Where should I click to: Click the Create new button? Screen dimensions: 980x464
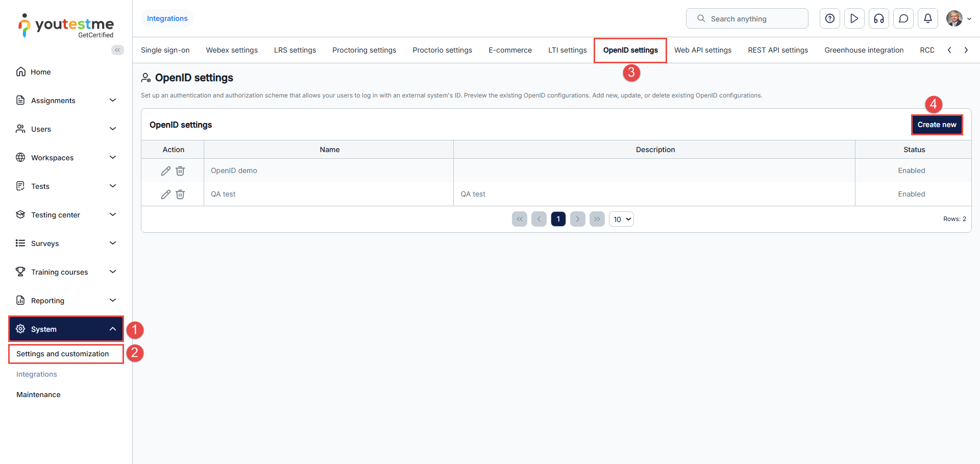(x=937, y=125)
